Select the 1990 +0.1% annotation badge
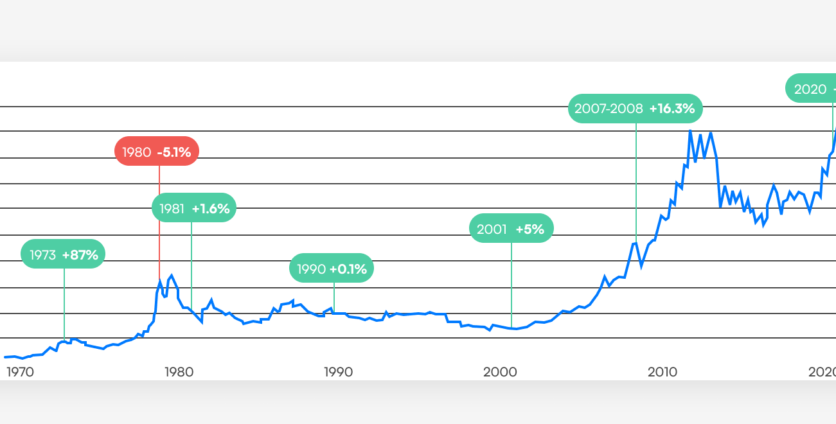Viewport: 836px width, 424px height. [333, 268]
